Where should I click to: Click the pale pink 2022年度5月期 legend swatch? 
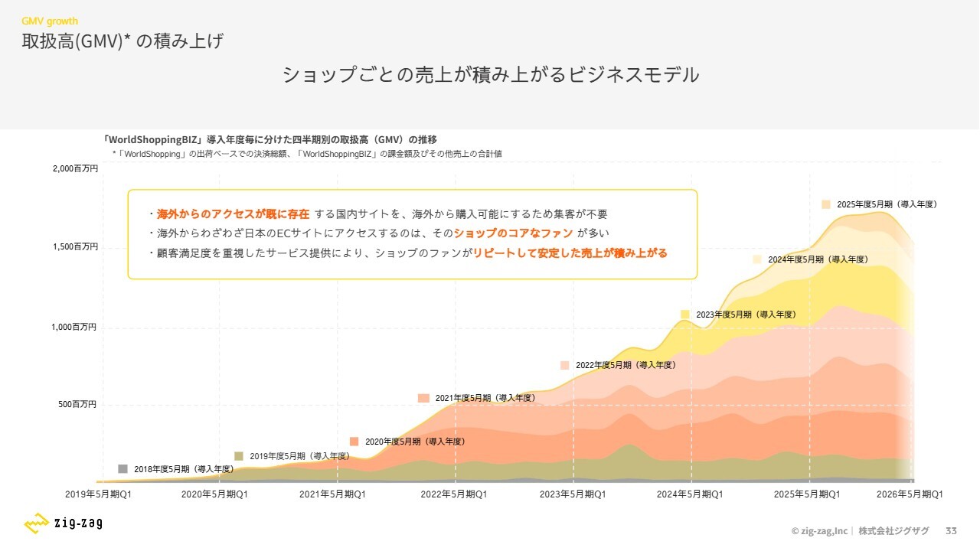(565, 366)
